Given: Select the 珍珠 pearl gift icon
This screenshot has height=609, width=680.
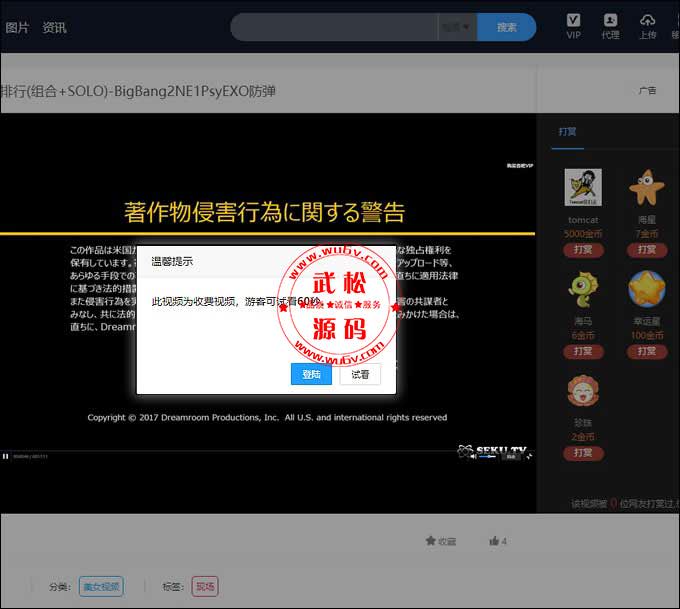Looking at the screenshot, I should (x=582, y=391).
